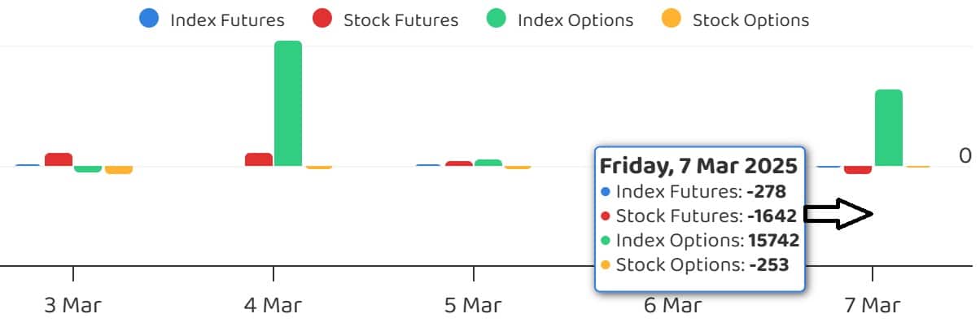980x327 pixels.
Task: Click the yellow Stock Options legend dot
Action: point(672,19)
